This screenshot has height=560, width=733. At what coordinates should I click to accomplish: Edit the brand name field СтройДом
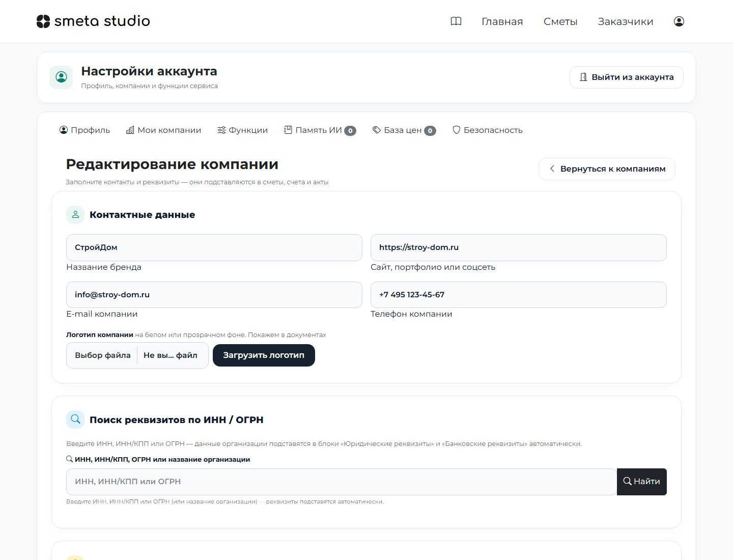coord(214,247)
